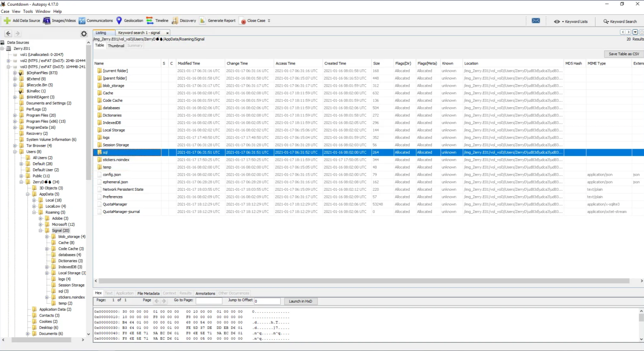The width and height of the screenshot is (644, 351).
Task: Collapse the Signal (20) tree node
Action: (40, 231)
